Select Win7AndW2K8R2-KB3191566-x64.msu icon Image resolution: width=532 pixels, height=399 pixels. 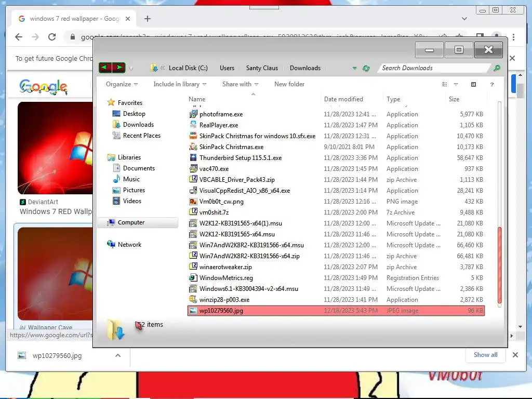point(193,245)
